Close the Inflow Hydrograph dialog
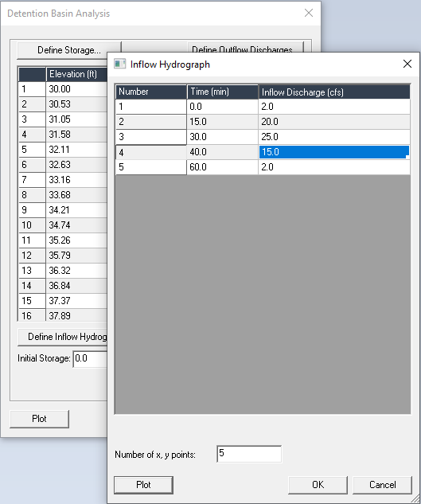 tap(407, 64)
